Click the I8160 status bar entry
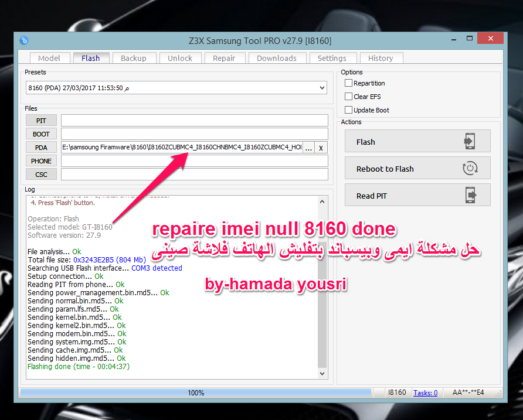Screen dimensions: 523x420 [x=397, y=392]
